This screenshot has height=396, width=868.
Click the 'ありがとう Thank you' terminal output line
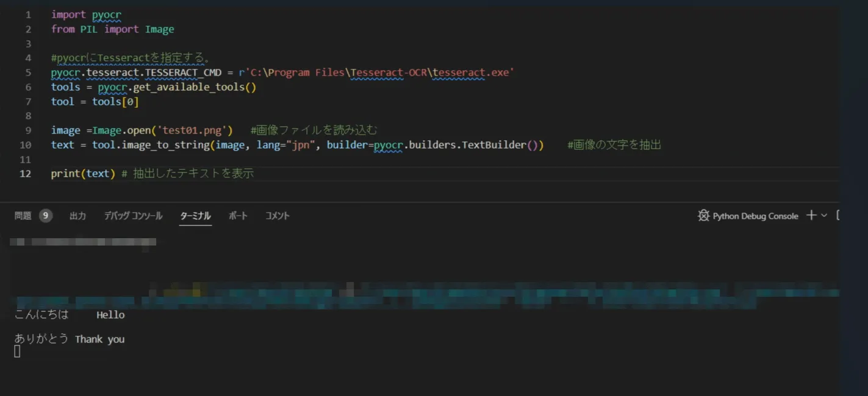70,339
